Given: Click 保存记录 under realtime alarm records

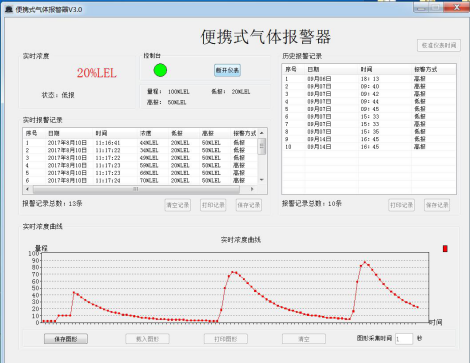Looking at the screenshot, I should click(249, 205).
